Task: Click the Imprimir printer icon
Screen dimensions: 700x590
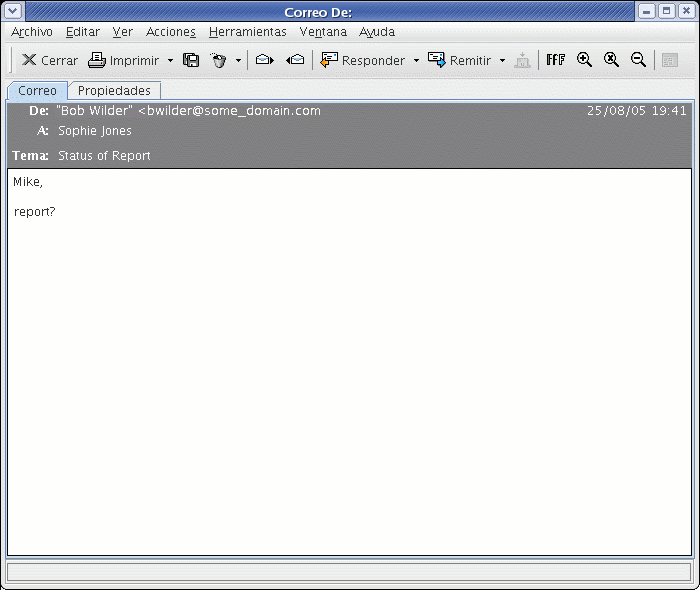Action: (x=96, y=60)
